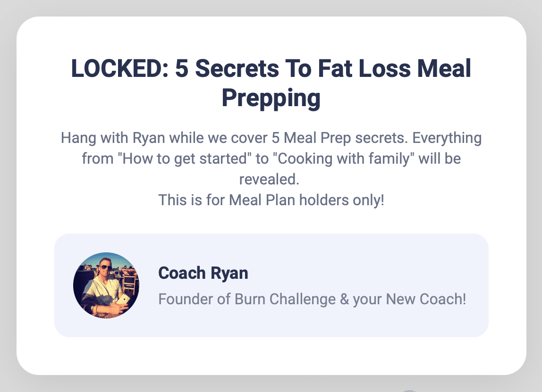542x392 pixels.
Task: Click the words Burn Challenge in the subtitle
Action: pos(285,299)
